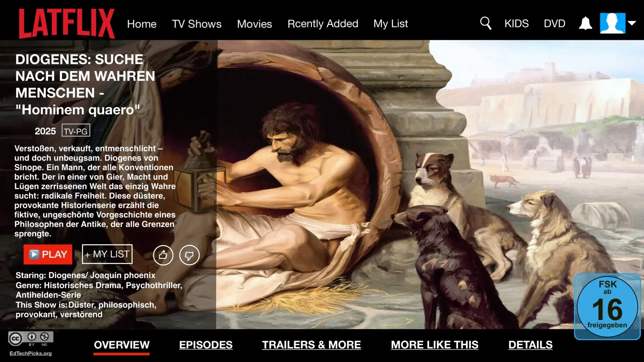This screenshot has height=362, width=644.
Task: Click the profile avatar icon
Action: 612,23
